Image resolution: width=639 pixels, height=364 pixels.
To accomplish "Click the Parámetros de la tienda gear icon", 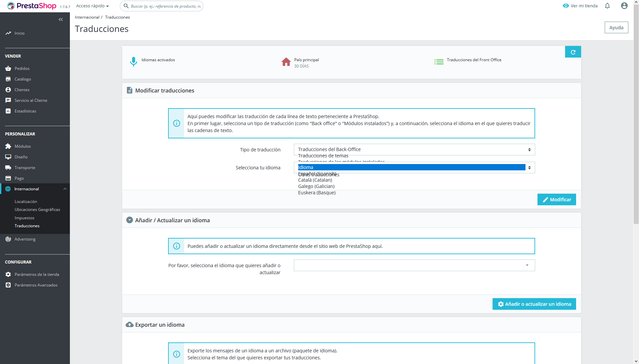I will click(x=8, y=274).
